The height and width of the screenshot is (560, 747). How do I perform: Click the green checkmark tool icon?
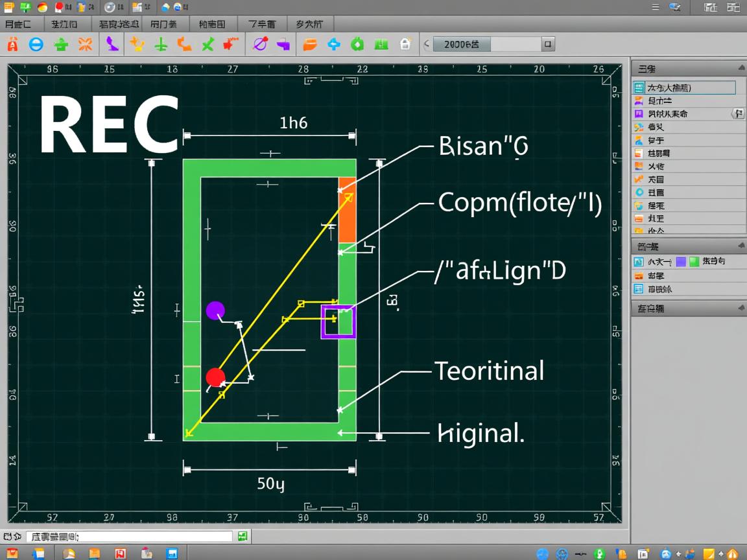pyautogui.click(x=207, y=45)
